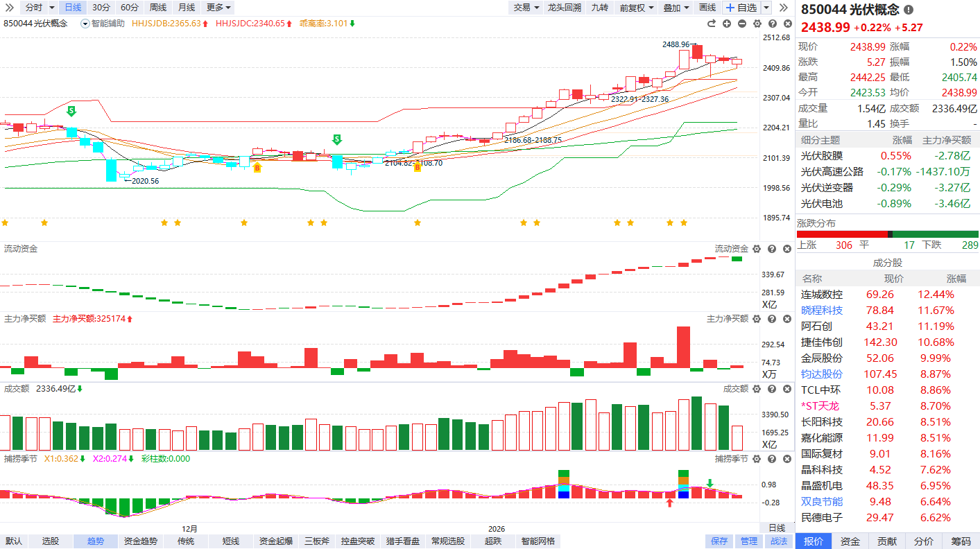Switch to 日线 daily chart period
This screenshot has width=980, height=549.
72,8
